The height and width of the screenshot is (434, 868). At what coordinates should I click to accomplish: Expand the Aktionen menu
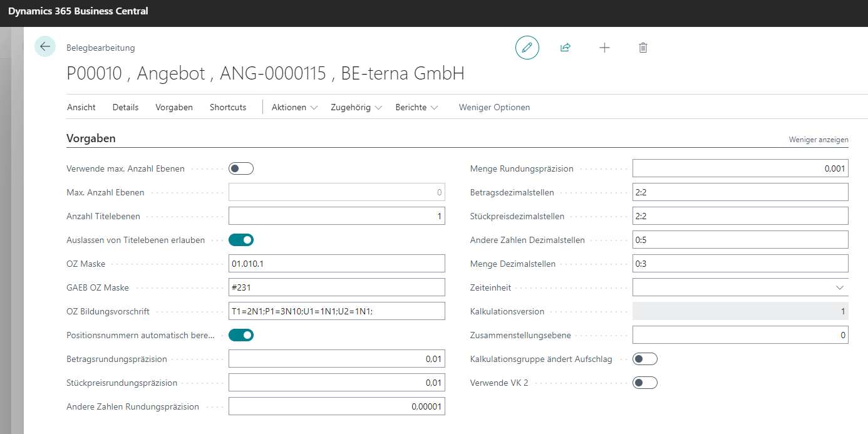coord(294,107)
